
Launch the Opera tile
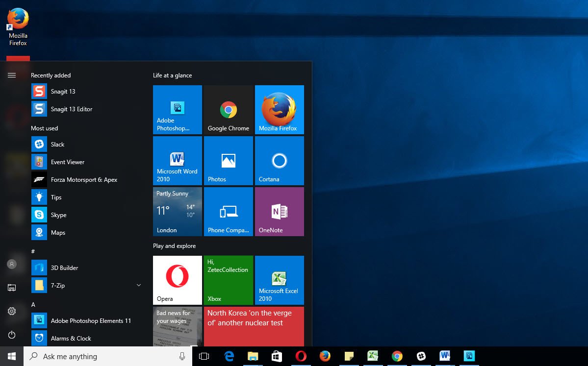coord(177,280)
